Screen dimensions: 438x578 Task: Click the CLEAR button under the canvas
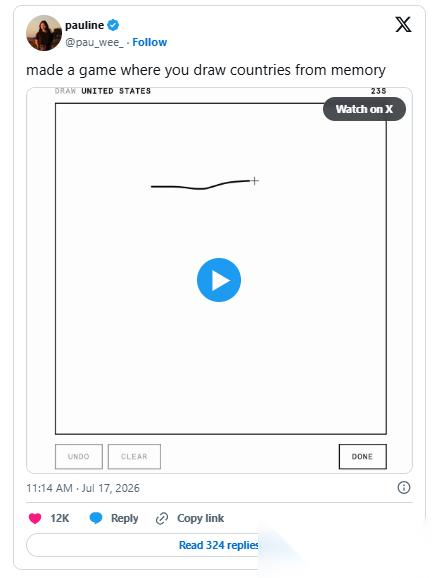pyautogui.click(x=134, y=457)
